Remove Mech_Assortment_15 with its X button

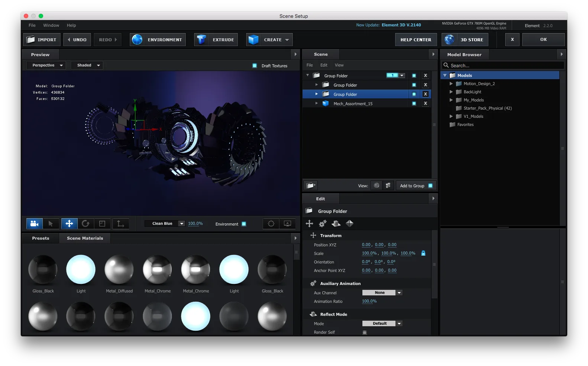pos(426,103)
